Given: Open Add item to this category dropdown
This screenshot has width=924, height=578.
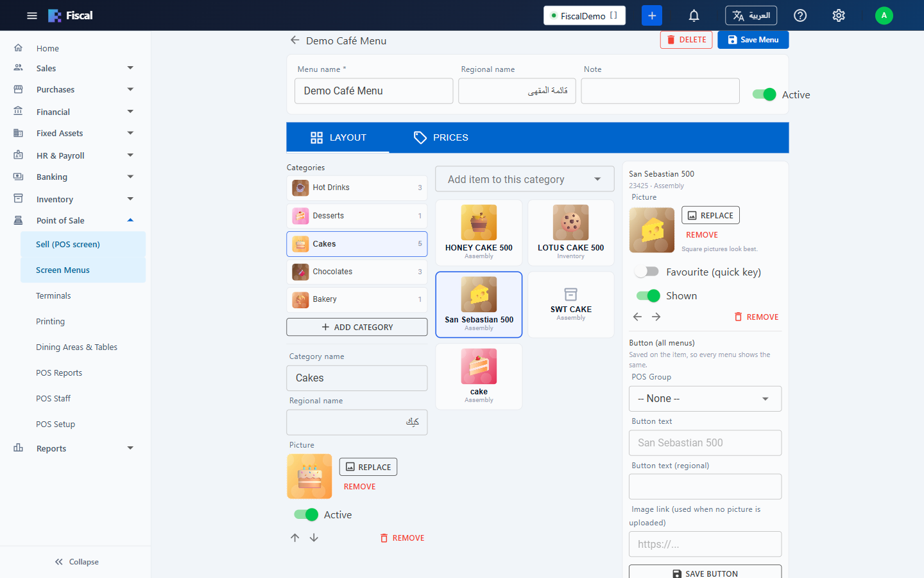Looking at the screenshot, I should 525,179.
